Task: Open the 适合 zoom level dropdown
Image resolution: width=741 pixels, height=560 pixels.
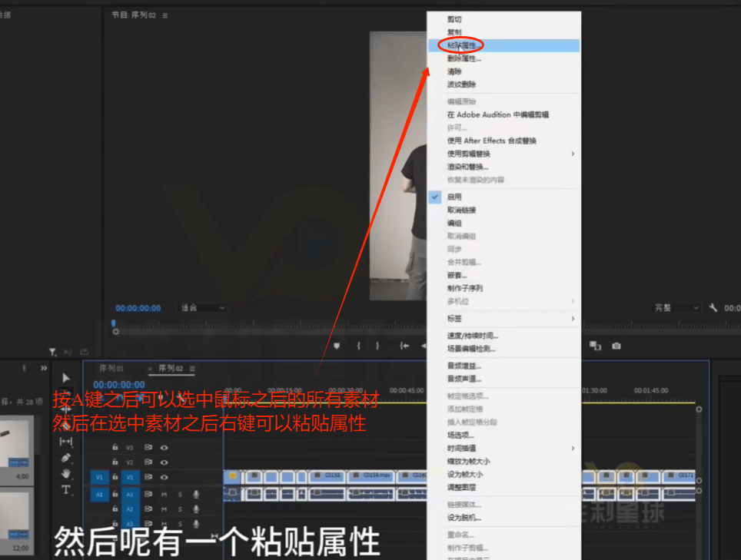Action: tap(202, 308)
